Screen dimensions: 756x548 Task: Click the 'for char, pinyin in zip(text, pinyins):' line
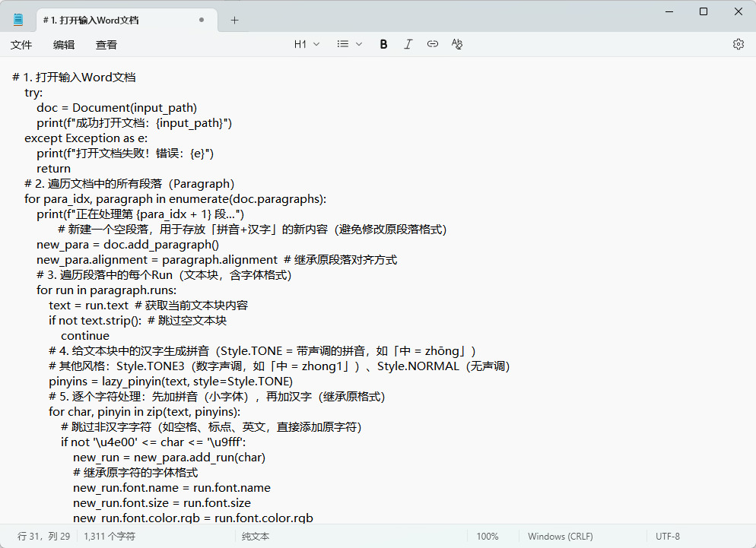145,412
